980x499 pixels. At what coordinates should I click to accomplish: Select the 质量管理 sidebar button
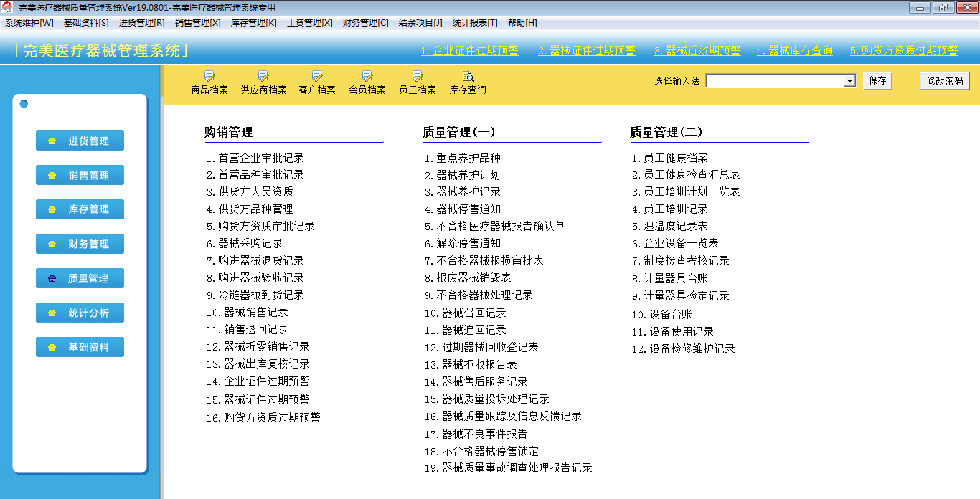[x=80, y=279]
